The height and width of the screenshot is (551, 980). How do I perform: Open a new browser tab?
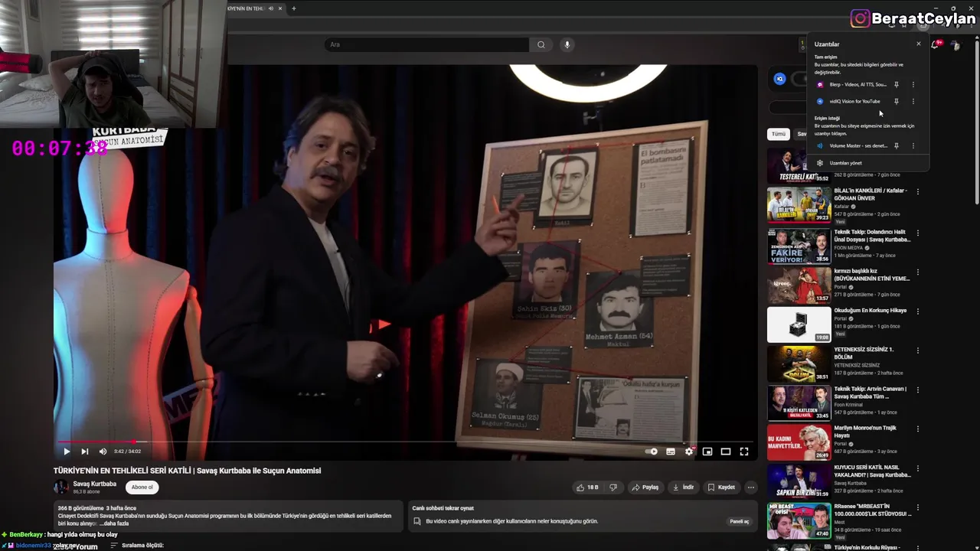pos(293,8)
